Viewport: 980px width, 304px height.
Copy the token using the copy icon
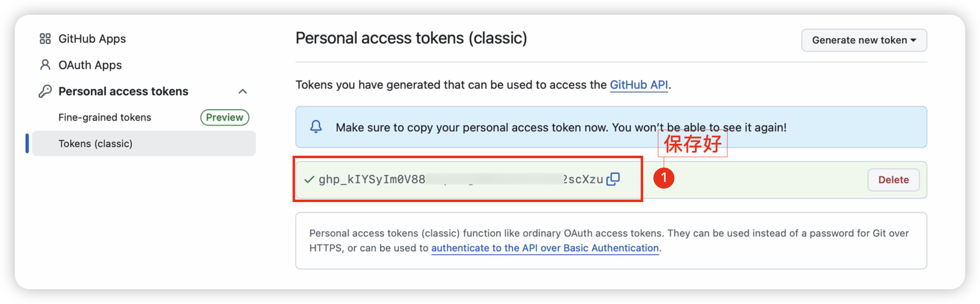tap(613, 179)
